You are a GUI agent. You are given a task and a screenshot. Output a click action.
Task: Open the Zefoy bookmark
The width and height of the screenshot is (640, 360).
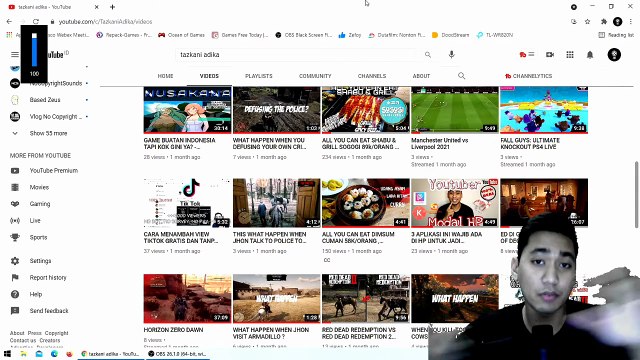point(350,35)
